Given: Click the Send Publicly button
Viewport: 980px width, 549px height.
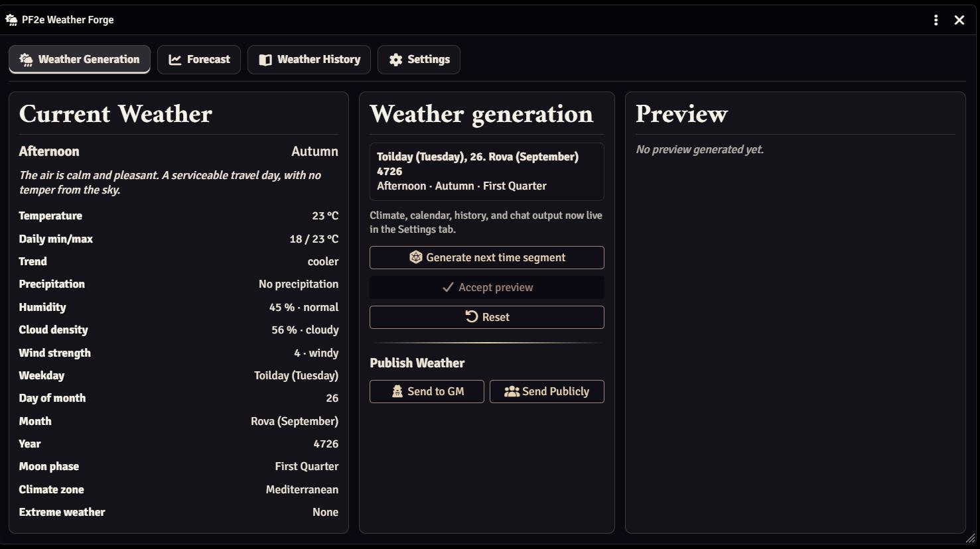Looking at the screenshot, I should pyautogui.click(x=547, y=391).
